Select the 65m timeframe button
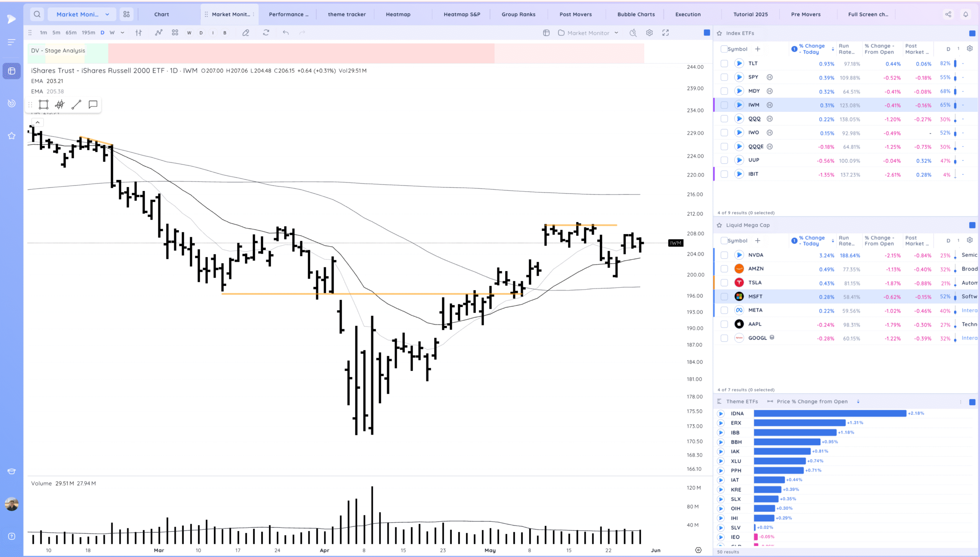The width and height of the screenshot is (980, 557). click(71, 33)
